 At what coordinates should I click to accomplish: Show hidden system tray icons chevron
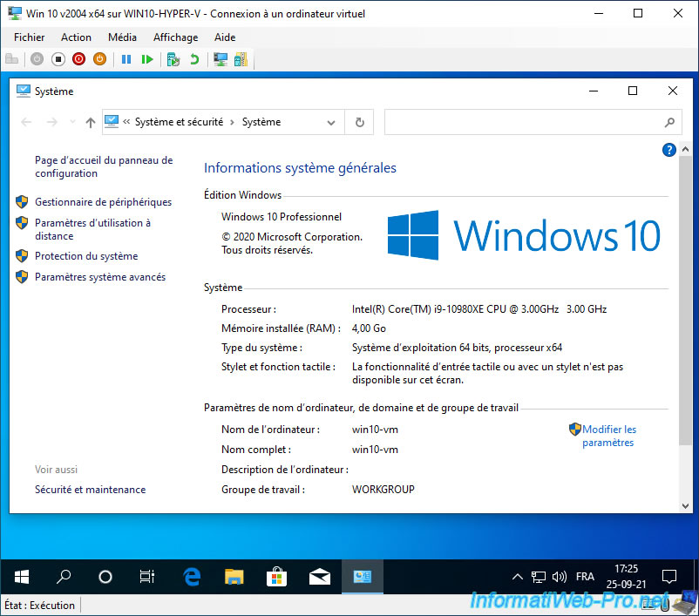[517, 577]
